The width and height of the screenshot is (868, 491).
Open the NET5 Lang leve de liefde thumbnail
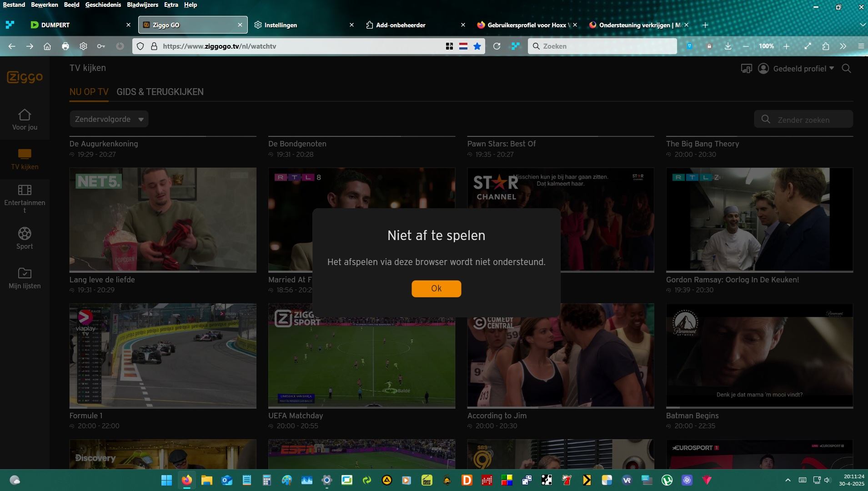163,220
